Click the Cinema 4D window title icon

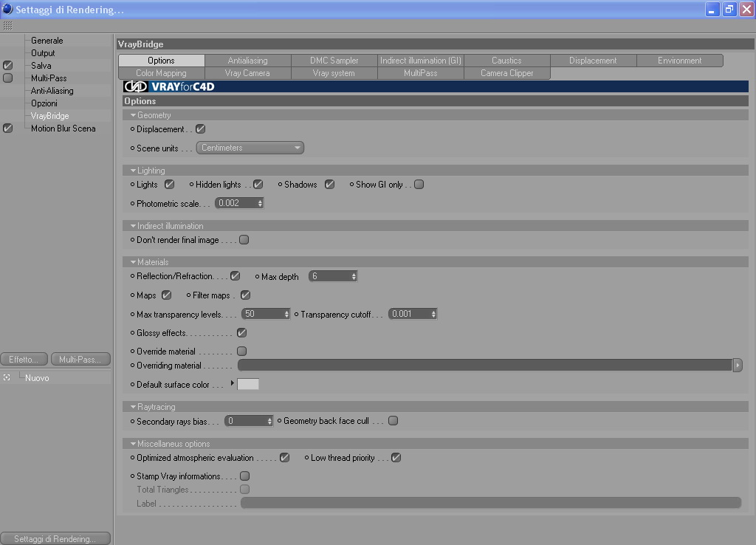(7, 9)
